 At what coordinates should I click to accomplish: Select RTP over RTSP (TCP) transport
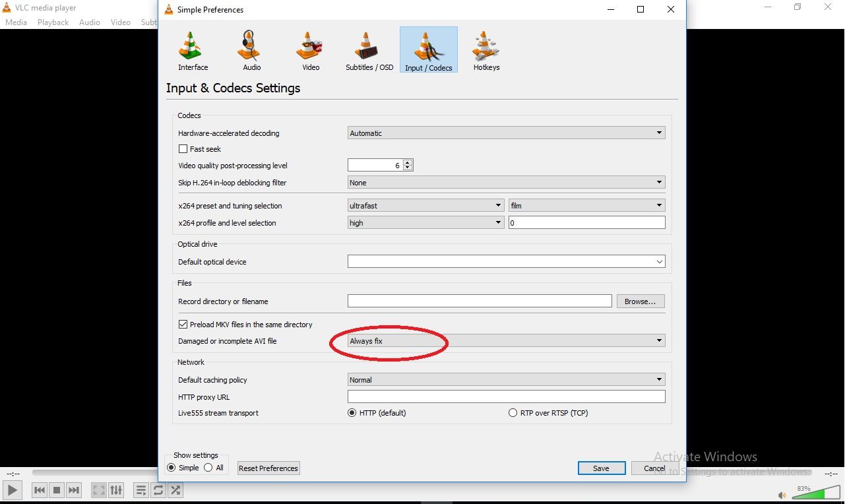pos(513,413)
